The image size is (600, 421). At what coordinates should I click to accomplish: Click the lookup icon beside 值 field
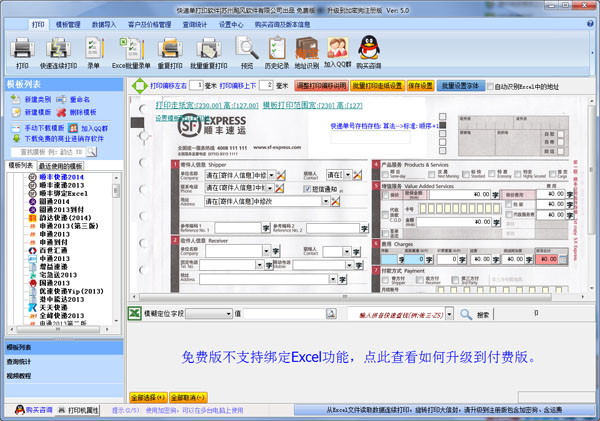tap(331, 314)
